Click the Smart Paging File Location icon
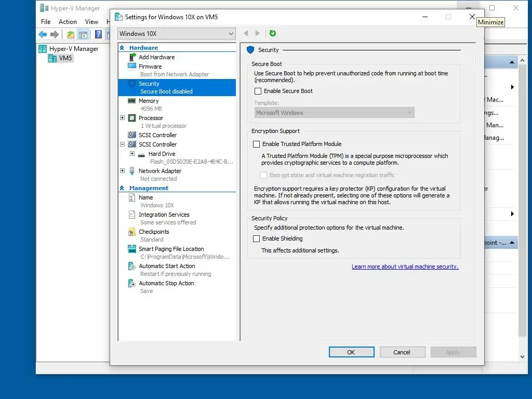Viewport: 532px width, 399px height. pyautogui.click(x=132, y=249)
